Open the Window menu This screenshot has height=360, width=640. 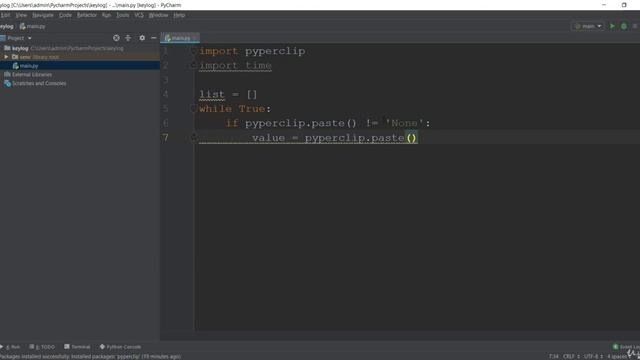[158, 15]
